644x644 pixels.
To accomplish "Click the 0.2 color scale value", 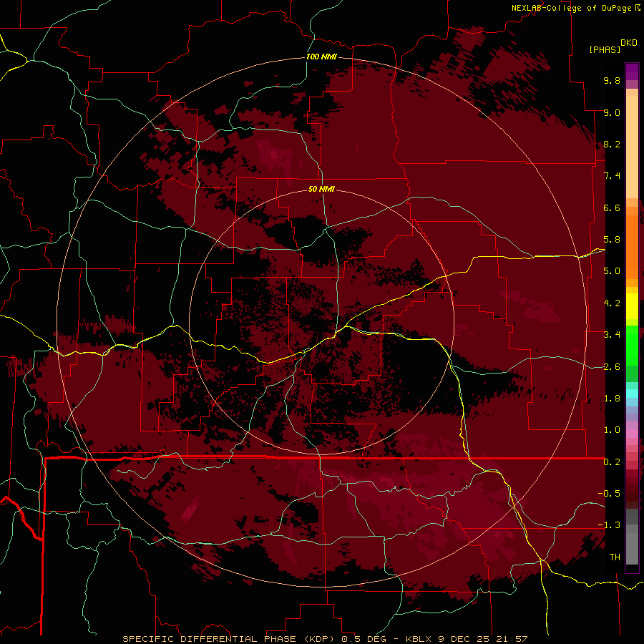I will (612, 462).
